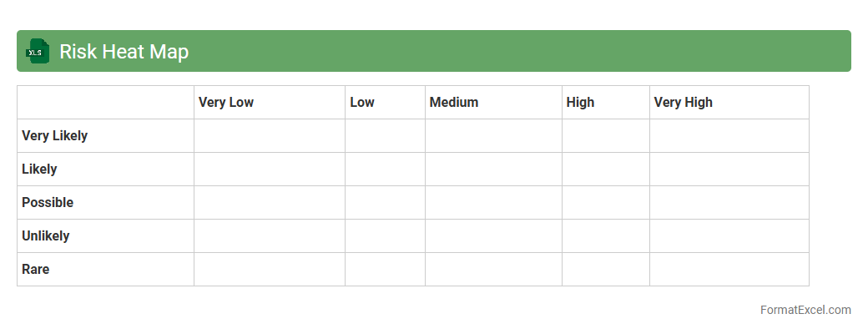The image size is (868, 334).
Task: Click the Rare / Very High cell
Action: [x=729, y=270]
